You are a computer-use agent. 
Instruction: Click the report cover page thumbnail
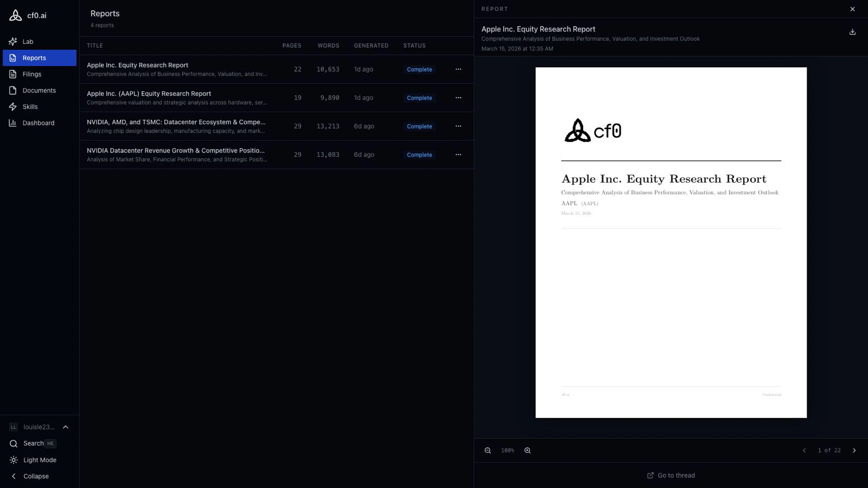671,242
